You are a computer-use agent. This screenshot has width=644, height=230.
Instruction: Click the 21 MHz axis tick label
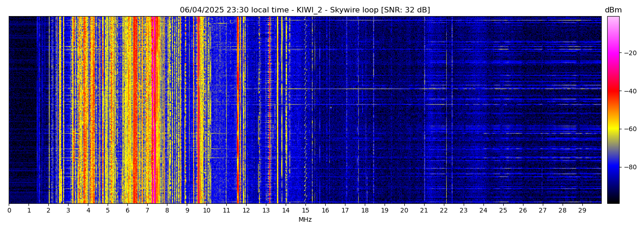(424, 211)
